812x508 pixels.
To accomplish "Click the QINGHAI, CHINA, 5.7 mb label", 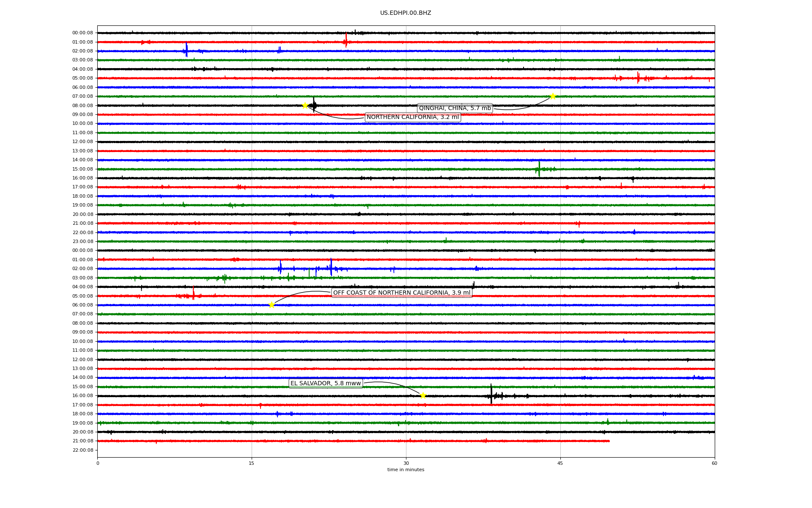I will 455,108.
